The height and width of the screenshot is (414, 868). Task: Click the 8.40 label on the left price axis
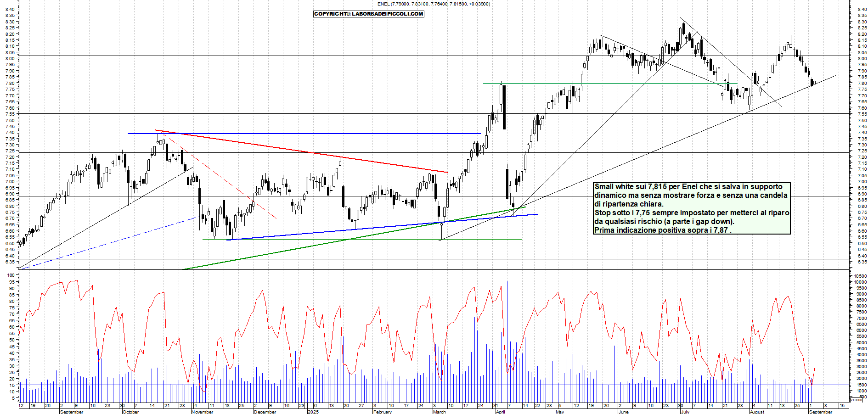10,9
